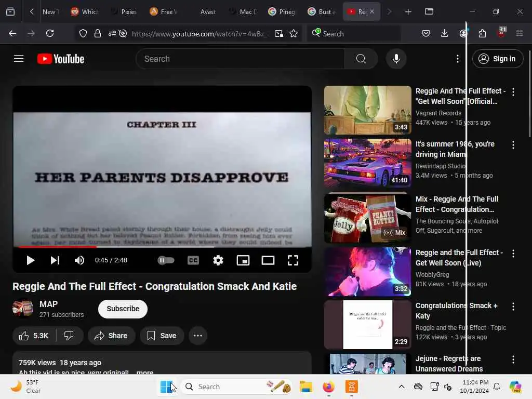The image size is (532, 399).
Task: Open options menu for 'Get Well Soon' official video
Action: [513, 91]
